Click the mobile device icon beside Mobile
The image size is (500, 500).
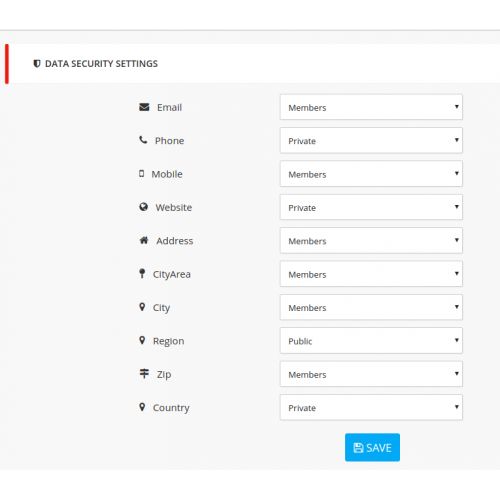(142, 173)
